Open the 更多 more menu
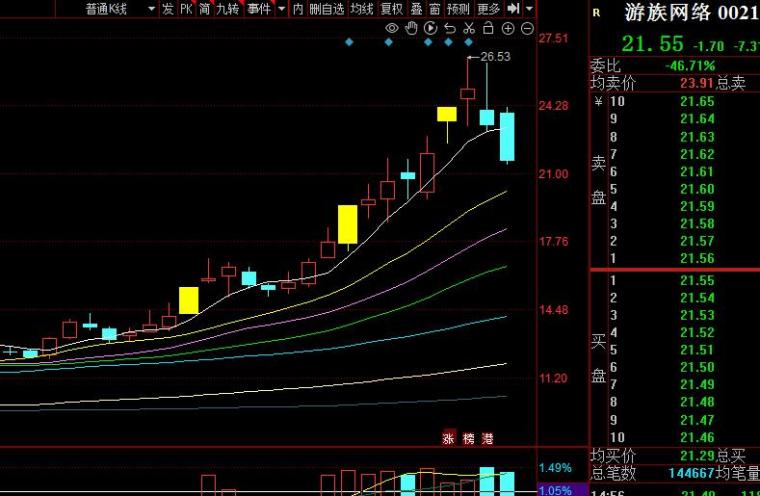This screenshot has width=760, height=496. [x=488, y=9]
